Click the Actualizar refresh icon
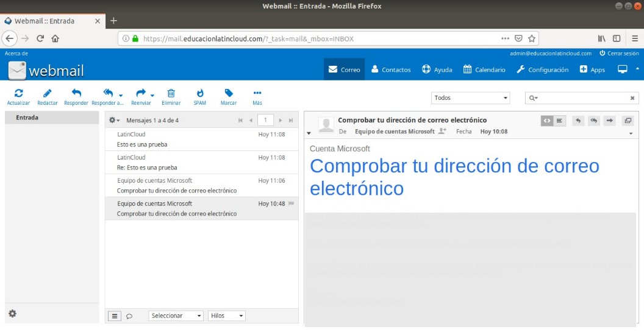This screenshot has height=332, width=644. tap(18, 93)
